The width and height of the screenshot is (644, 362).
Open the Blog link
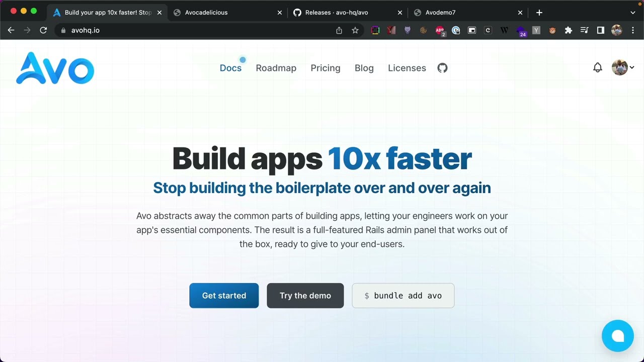click(364, 68)
